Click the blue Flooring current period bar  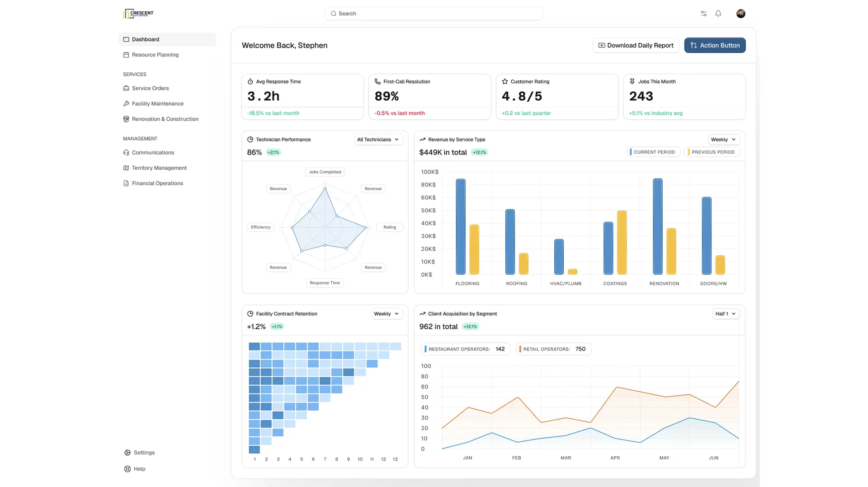[x=461, y=227]
